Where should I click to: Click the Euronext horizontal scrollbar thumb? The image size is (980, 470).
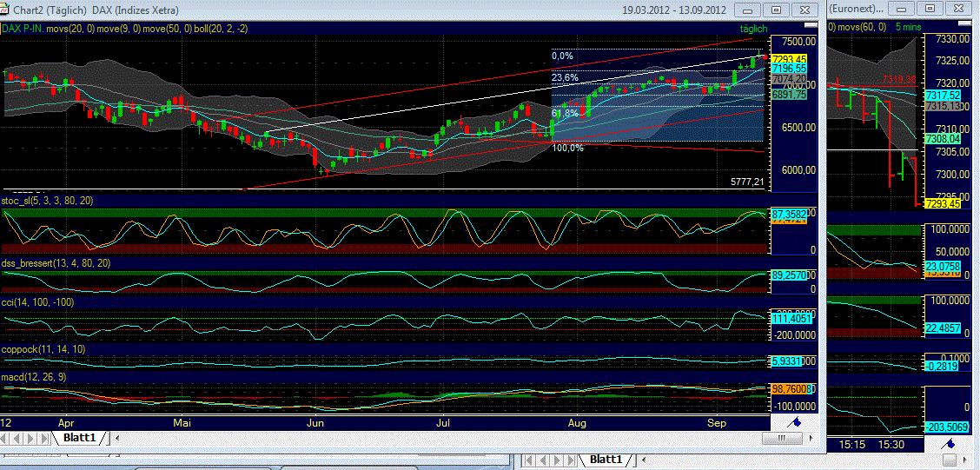point(950,460)
